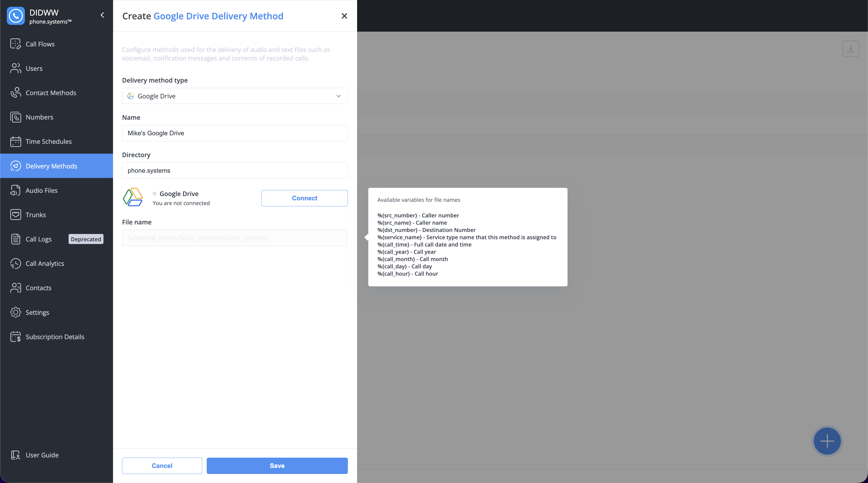Click the download icon at the top right
The width and height of the screenshot is (868, 483).
[x=850, y=49]
